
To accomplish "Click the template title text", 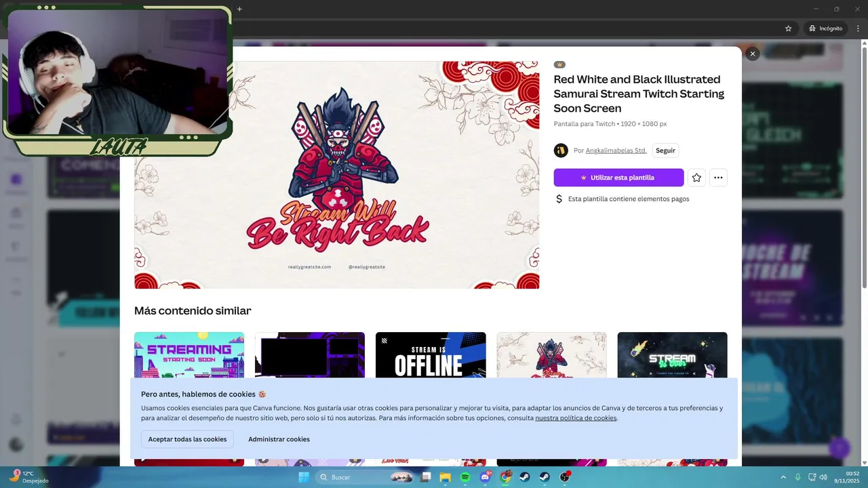I will click(x=639, y=94).
